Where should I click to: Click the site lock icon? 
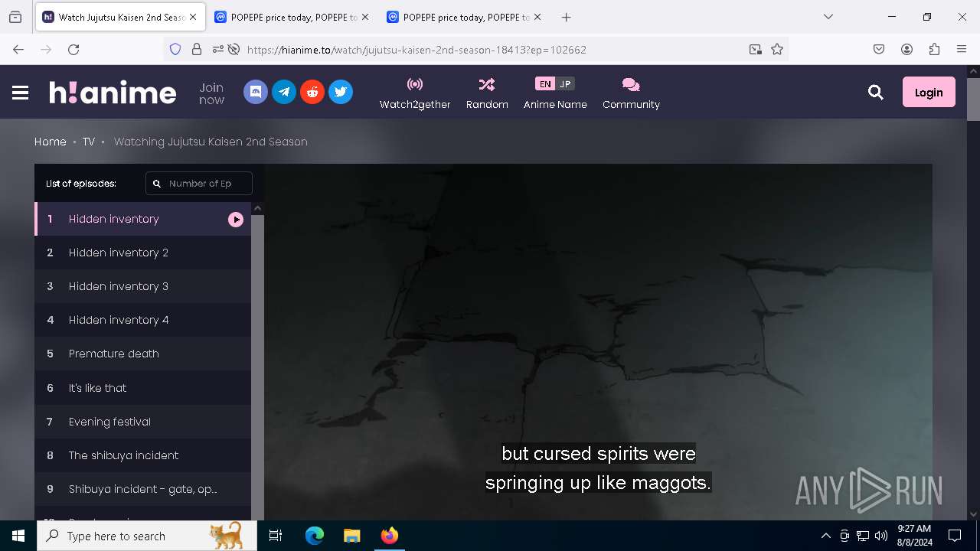197,49
